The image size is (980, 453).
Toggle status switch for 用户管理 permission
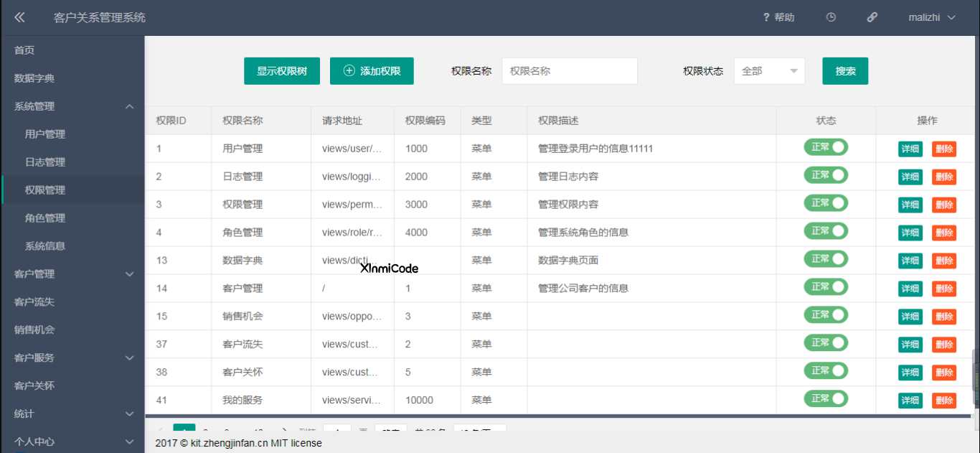click(826, 147)
